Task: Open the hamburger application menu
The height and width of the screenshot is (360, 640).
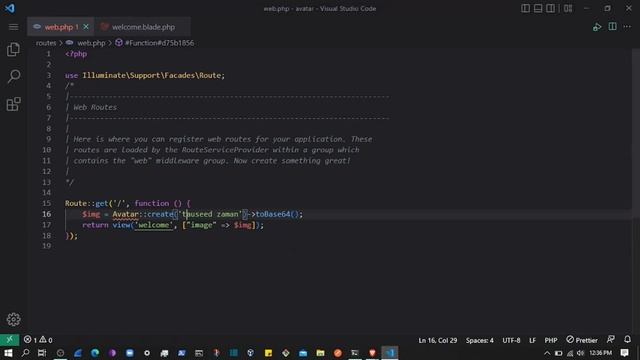Action: [13, 27]
